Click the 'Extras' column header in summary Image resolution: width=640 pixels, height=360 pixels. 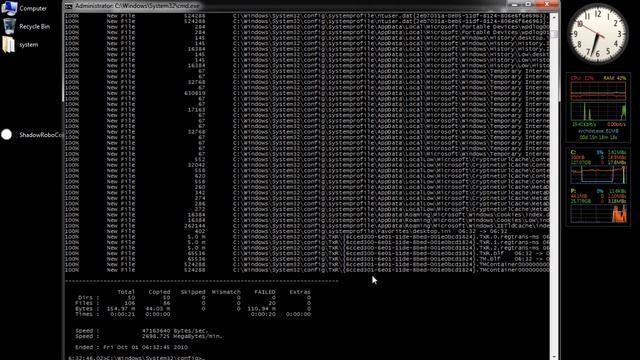tap(300, 292)
